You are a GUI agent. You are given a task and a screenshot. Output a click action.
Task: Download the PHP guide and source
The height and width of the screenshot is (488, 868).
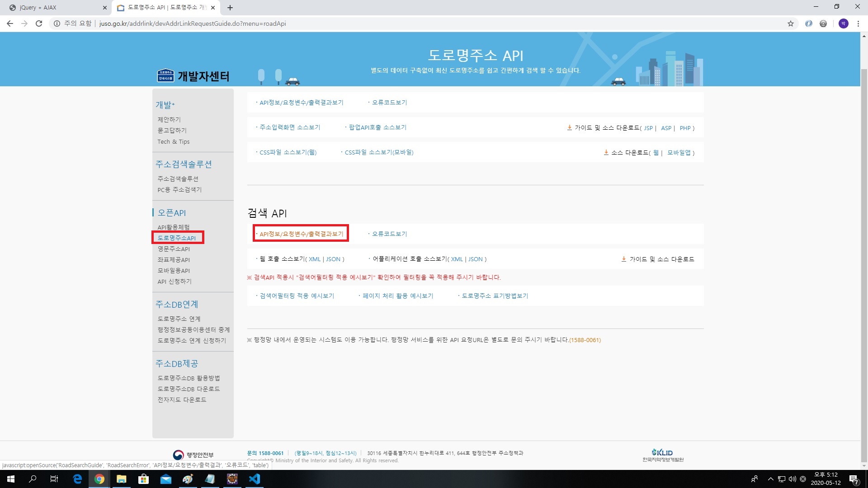[x=685, y=128]
